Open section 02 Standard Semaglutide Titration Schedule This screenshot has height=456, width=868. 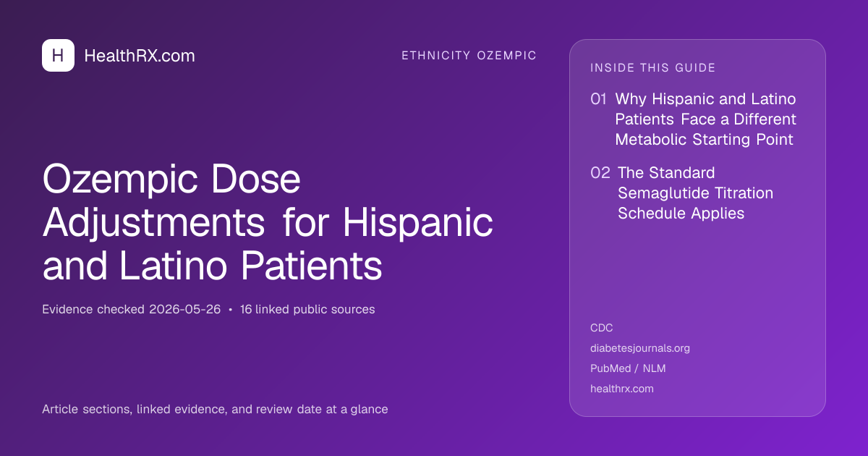682,193
